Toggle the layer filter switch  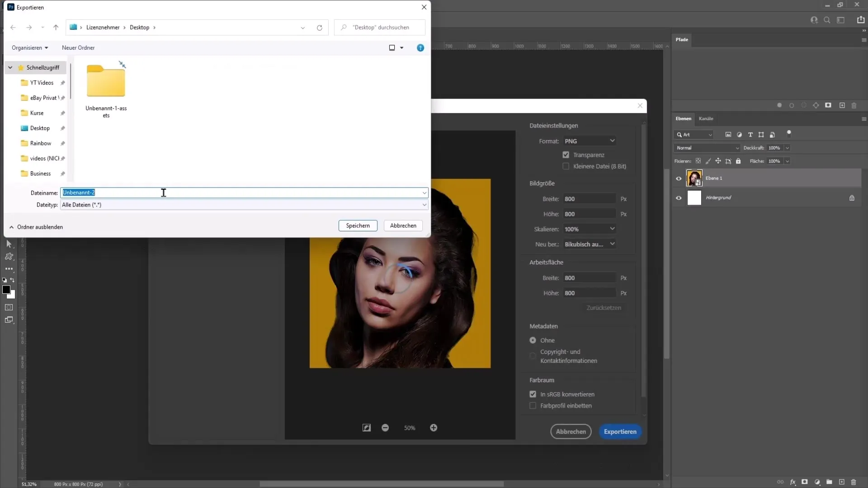pyautogui.click(x=789, y=133)
